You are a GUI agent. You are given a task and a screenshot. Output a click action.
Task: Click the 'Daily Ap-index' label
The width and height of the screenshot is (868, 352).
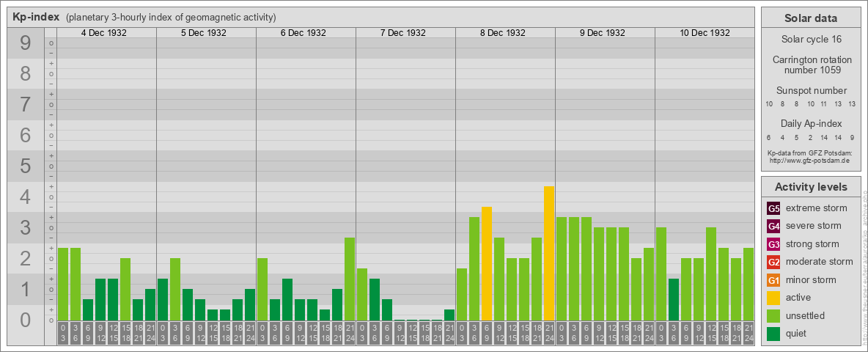[x=811, y=123]
